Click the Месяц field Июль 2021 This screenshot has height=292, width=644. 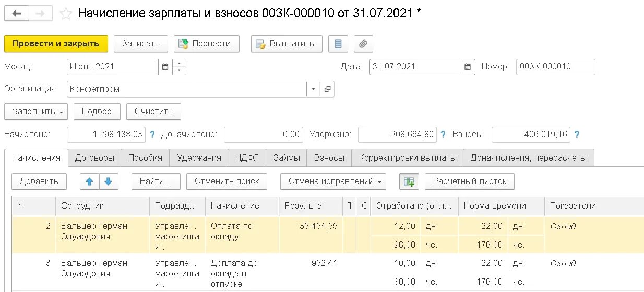pyautogui.click(x=113, y=67)
